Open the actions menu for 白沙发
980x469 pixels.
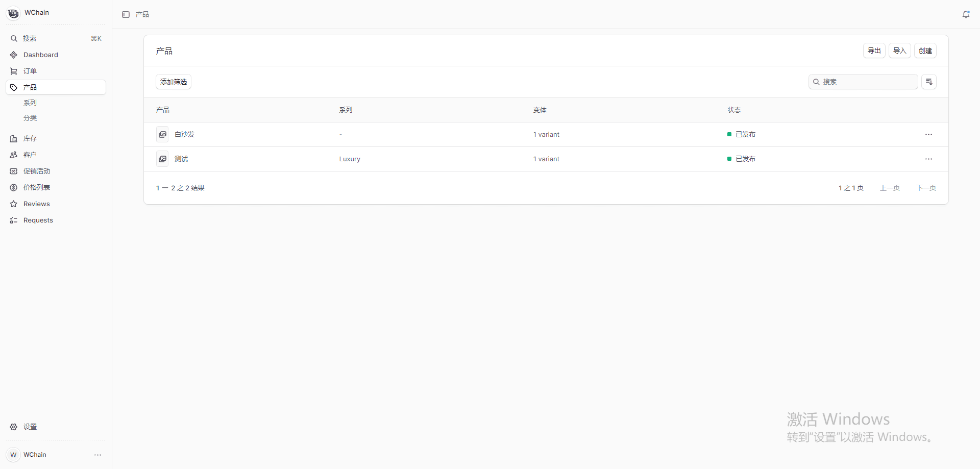coord(928,135)
